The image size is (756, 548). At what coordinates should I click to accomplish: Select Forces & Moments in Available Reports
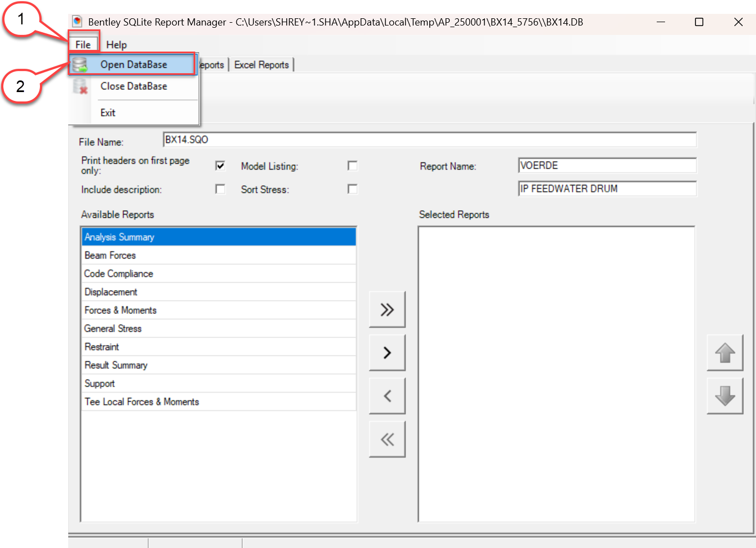tap(219, 310)
